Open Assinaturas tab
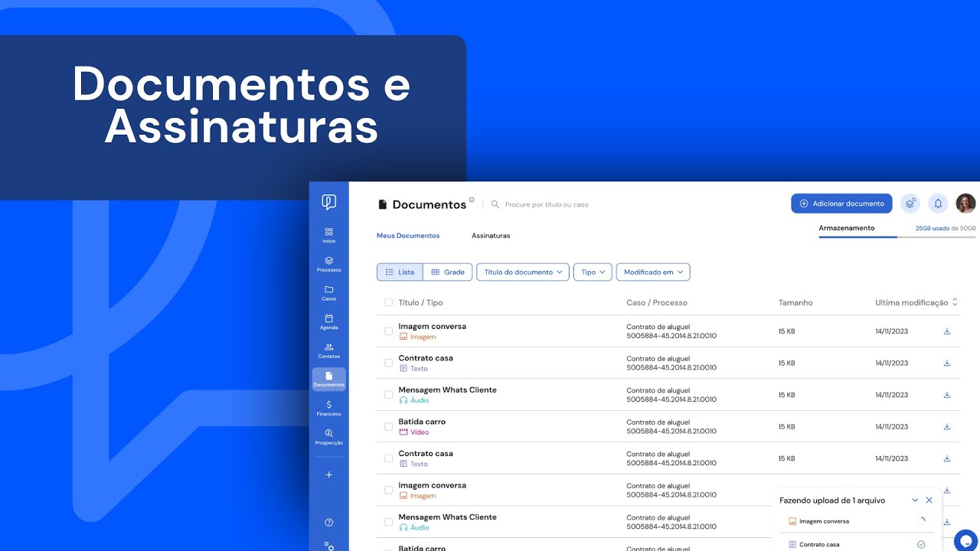This screenshot has height=551, width=980. coord(491,236)
